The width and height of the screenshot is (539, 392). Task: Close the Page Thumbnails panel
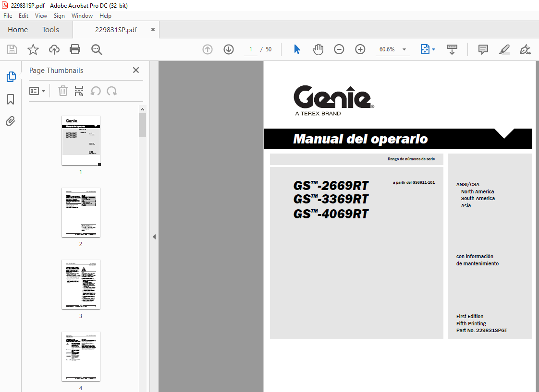(x=136, y=70)
